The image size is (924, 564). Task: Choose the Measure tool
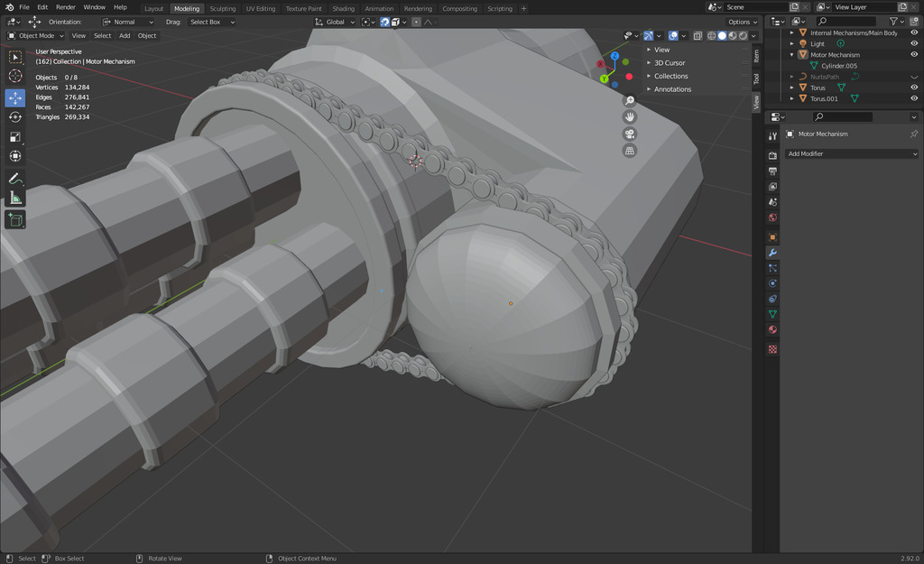click(x=15, y=198)
